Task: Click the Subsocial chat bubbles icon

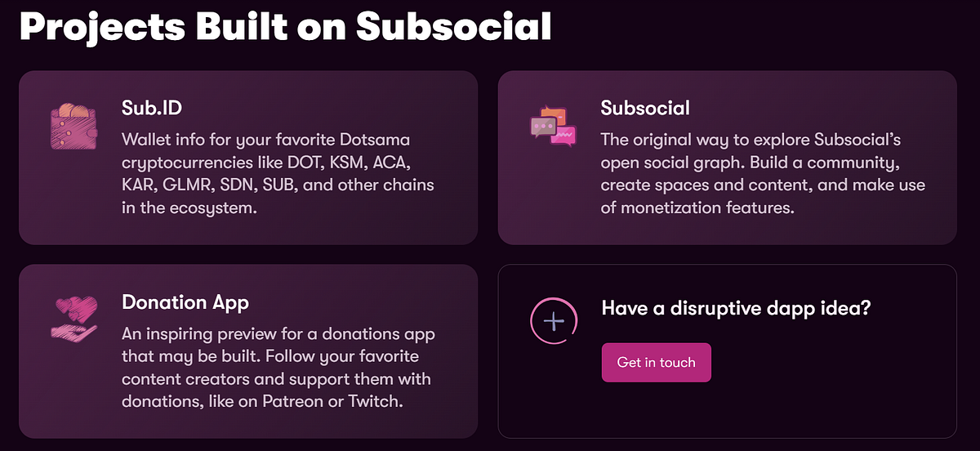Action: 553,127
